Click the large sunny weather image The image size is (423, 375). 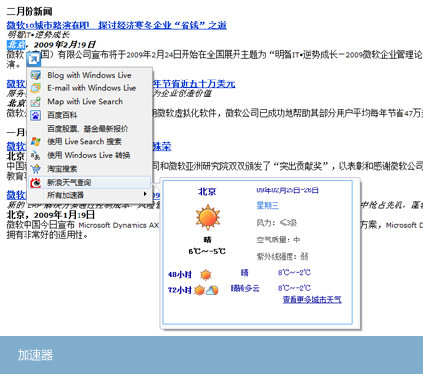208,217
